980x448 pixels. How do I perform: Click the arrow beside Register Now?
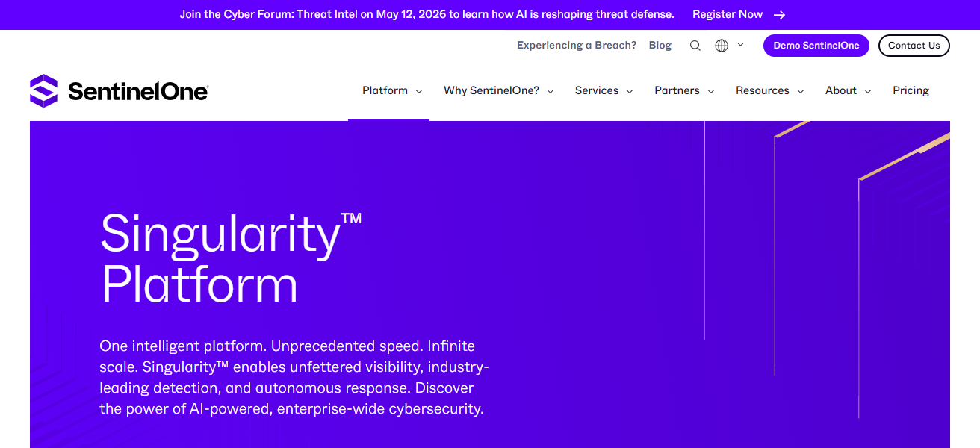[x=779, y=15]
